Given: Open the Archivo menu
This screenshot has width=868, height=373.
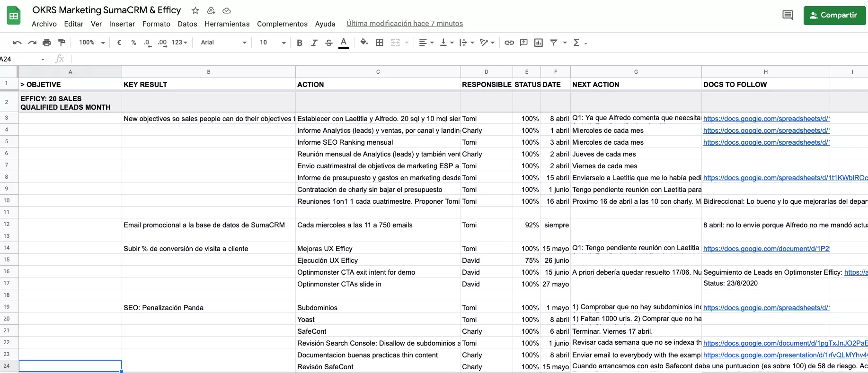Looking at the screenshot, I should coord(44,24).
